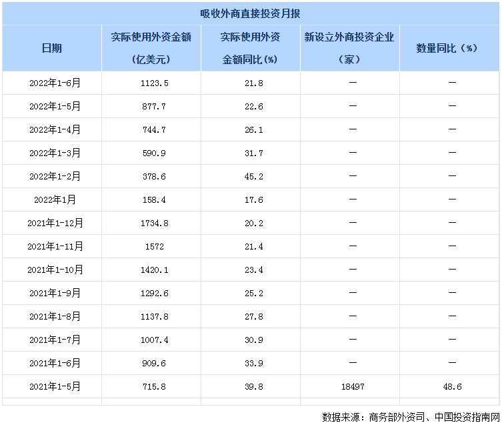The height and width of the screenshot is (429, 504).
Task: Select the 1734.8 amount cell
Action: (152, 223)
